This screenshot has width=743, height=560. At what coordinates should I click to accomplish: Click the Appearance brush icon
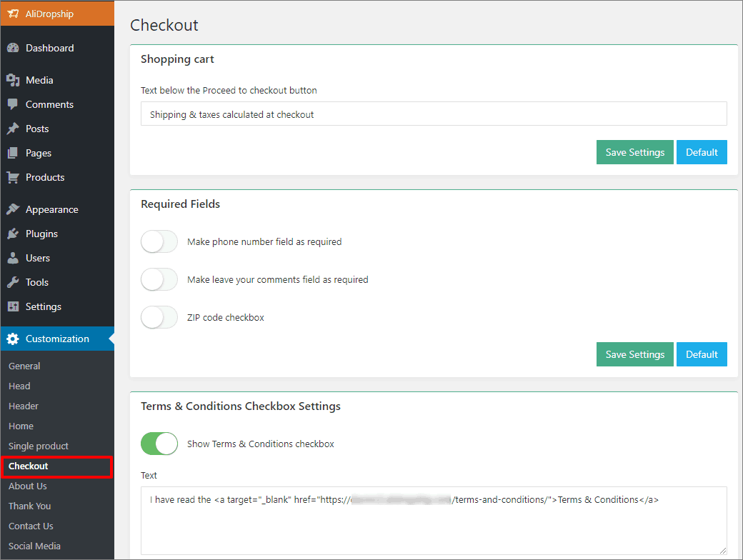[x=13, y=209]
